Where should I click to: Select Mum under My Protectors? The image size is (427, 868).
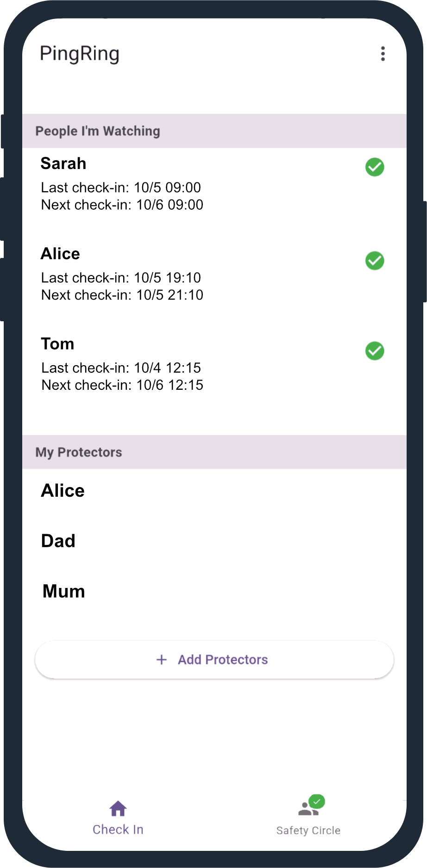64,592
